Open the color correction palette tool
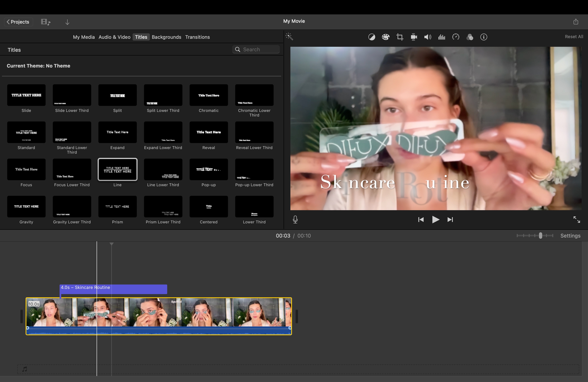Image resolution: width=588 pixels, height=382 pixels. (385, 37)
